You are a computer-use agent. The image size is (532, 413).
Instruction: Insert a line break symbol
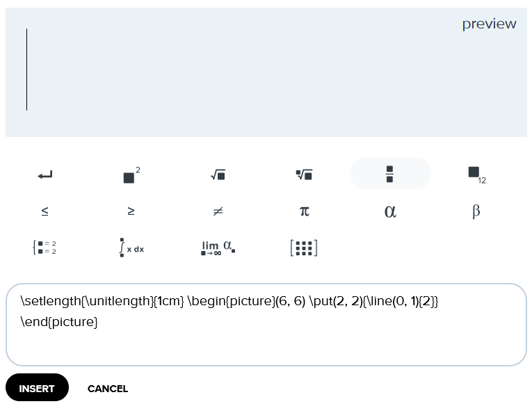pos(45,175)
